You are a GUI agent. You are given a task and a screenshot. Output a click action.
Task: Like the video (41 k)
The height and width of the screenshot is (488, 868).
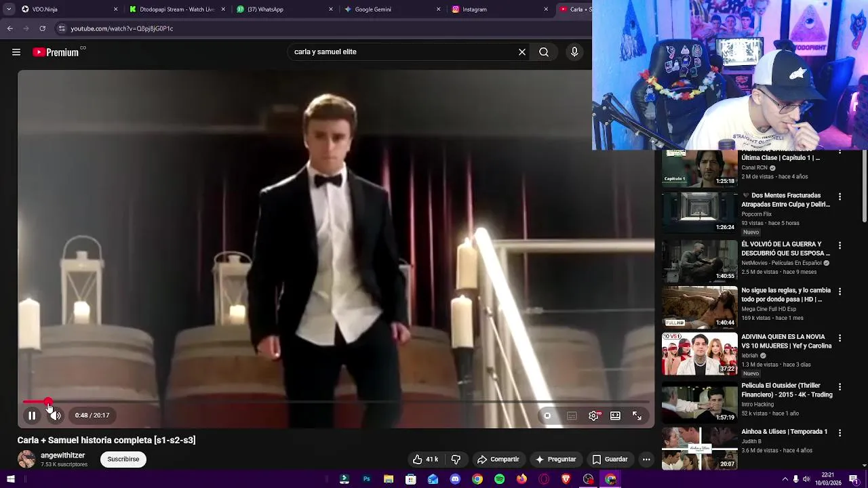click(426, 460)
